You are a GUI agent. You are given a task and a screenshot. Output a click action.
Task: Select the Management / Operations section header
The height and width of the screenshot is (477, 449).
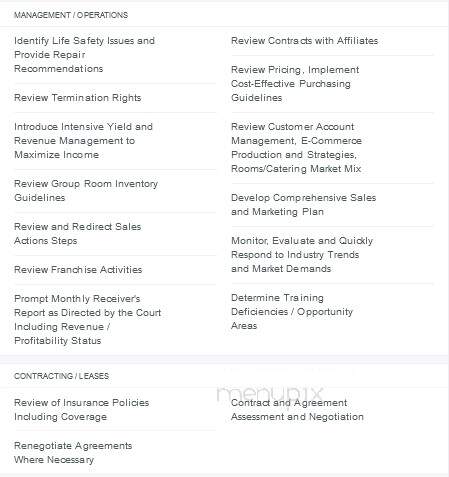[x=71, y=15]
